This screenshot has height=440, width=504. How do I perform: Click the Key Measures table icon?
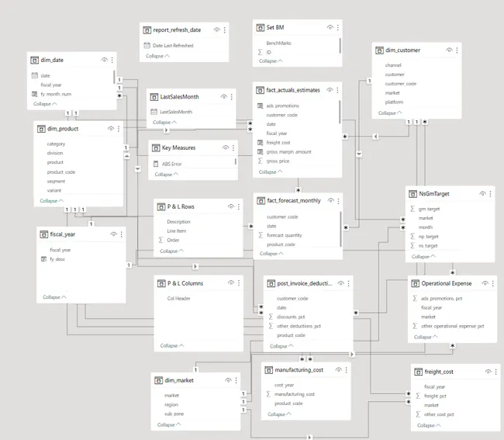pyautogui.click(x=156, y=148)
